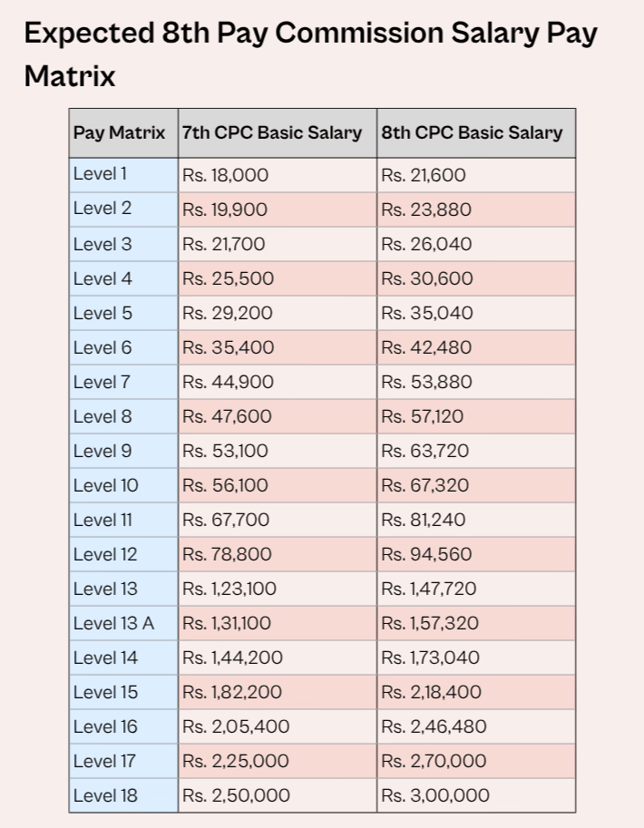Select the 'Pay Matrix' column header
Viewport: 644px width, 828px height.
tap(119, 132)
